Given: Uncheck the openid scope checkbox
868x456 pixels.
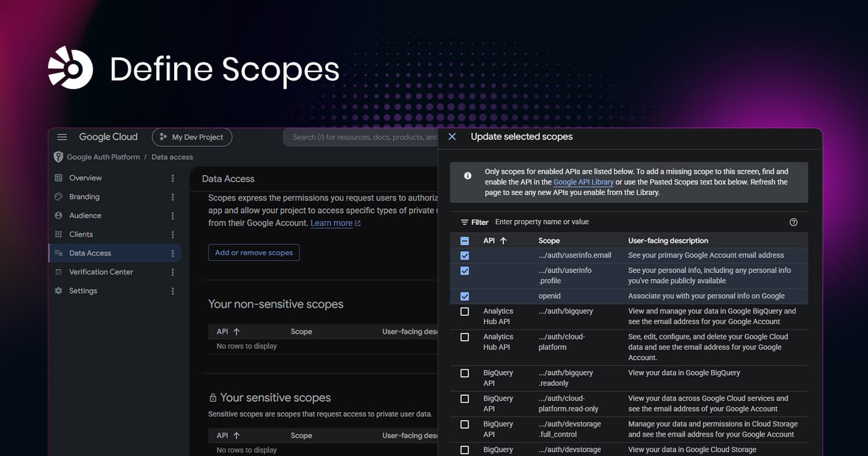Looking at the screenshot, I should click(x=465, y=296).
